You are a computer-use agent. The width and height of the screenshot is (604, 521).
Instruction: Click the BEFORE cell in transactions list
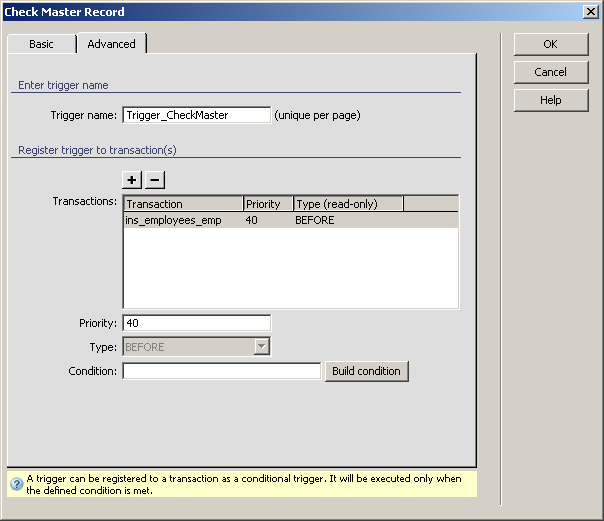(x=315, y=220)
